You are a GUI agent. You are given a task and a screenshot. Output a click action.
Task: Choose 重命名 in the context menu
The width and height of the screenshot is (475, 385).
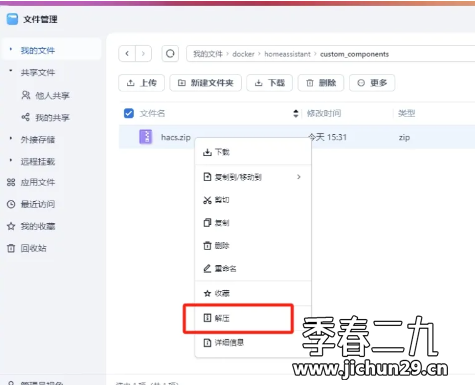[x=253, y=268]
